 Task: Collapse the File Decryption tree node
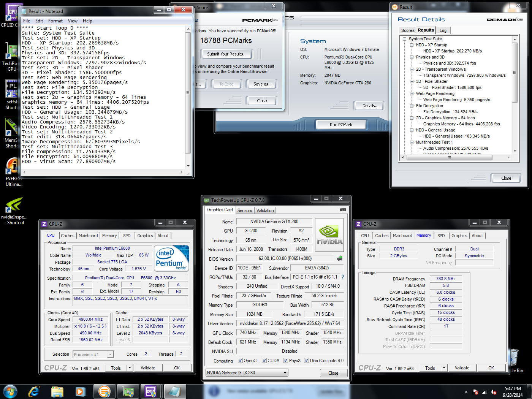tap(412, 106)
